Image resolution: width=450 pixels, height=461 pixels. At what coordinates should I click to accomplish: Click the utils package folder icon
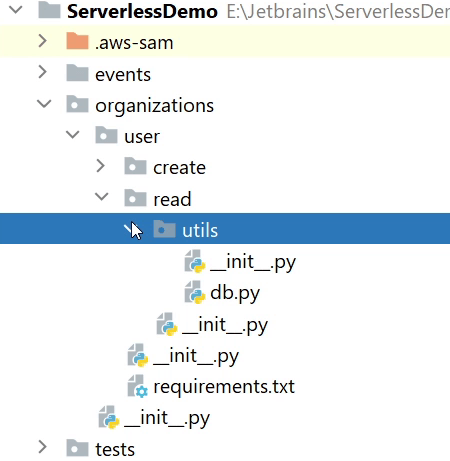click(x=164, y=229)
